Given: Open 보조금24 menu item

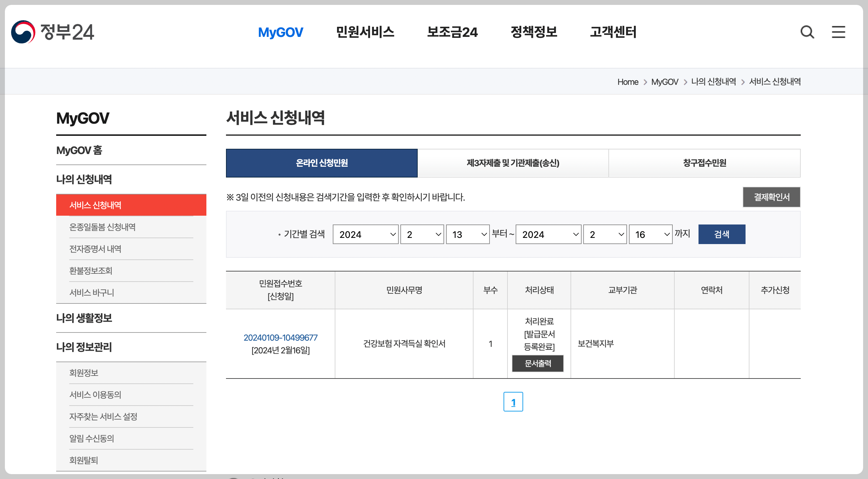Looking at the screenshot, I should [452, 32].
